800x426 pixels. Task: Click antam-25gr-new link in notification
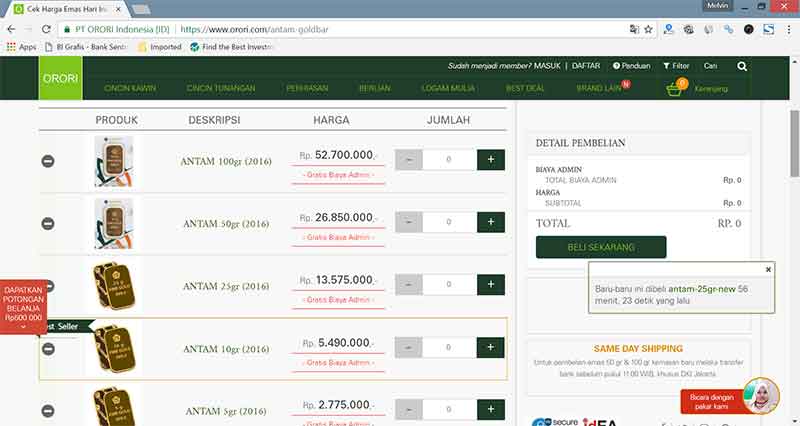(702, 289)
